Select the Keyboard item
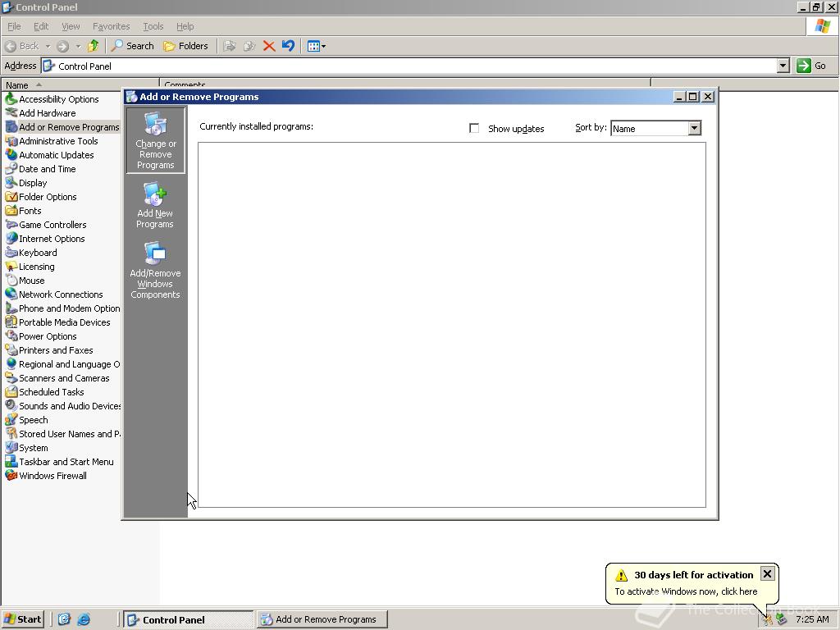Screen dimensions: 840x630 coord(31,253)
